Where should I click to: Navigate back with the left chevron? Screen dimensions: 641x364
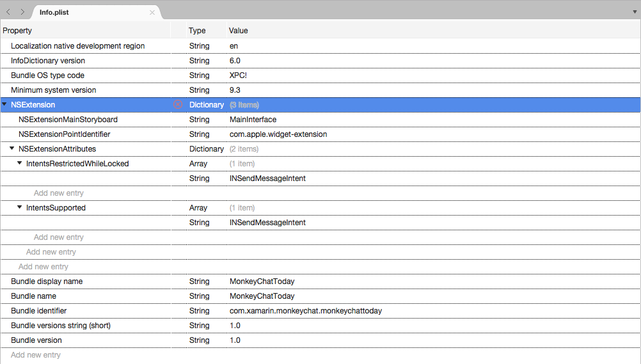[x=8, y=12]
